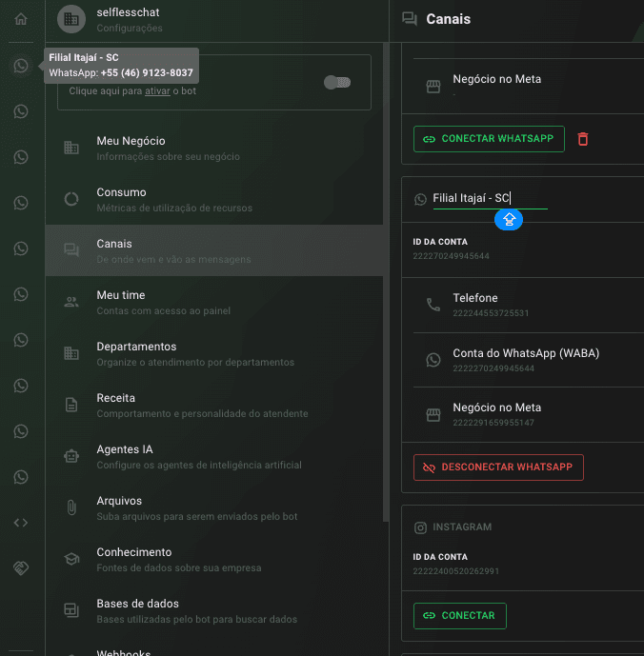644x656 pixels.
Task: Go to the home icon in sidebar
Action: click(x=21, y=19)
